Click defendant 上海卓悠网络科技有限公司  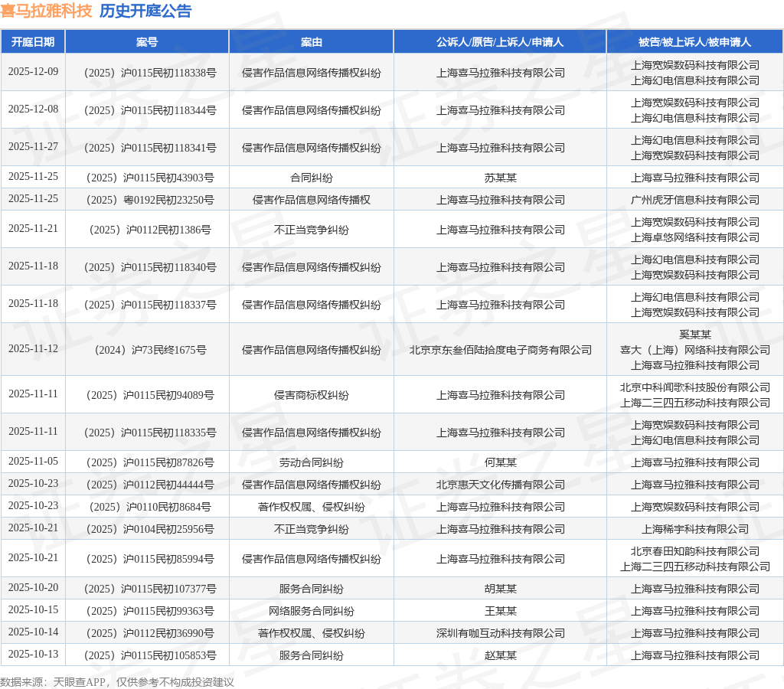(x=695, y=237)
